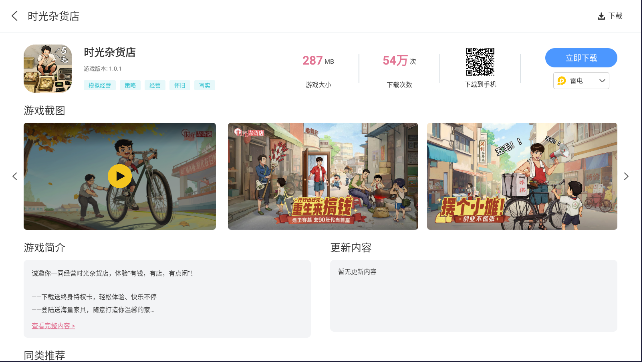Click the 54万 download count value

click(x=399, y=61)
